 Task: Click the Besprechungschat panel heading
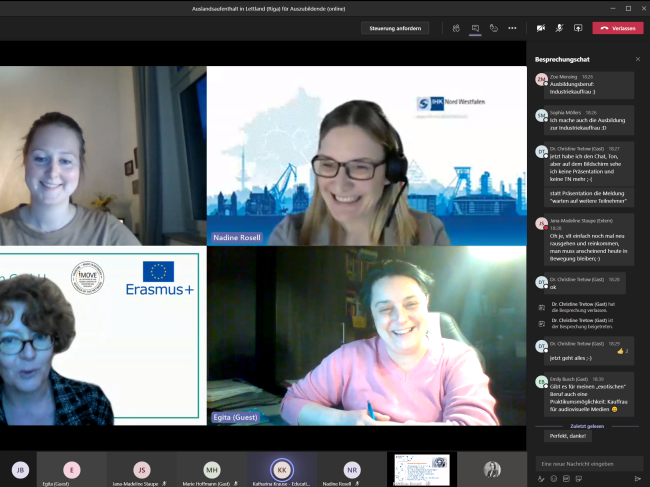(562, 59)
